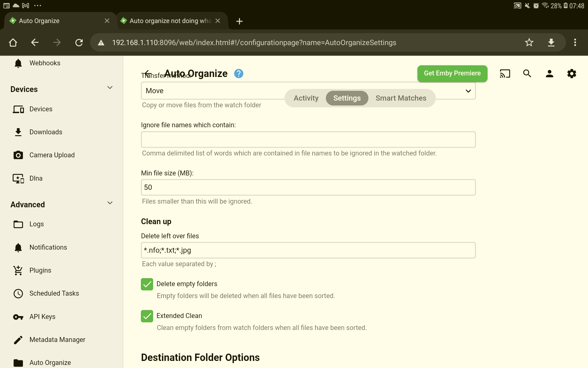Image resolution: width=588 pixels, height=368 pixels.
Task: Open the user profile icon
Action: click(x=549, y=74)
